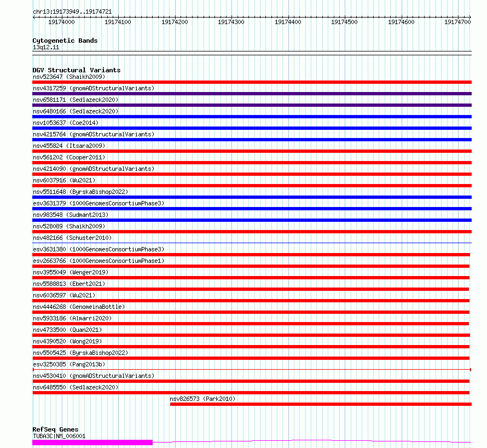Click the nsv6485550 (Sedlazeck2020) label

click(x=76, y=387)
